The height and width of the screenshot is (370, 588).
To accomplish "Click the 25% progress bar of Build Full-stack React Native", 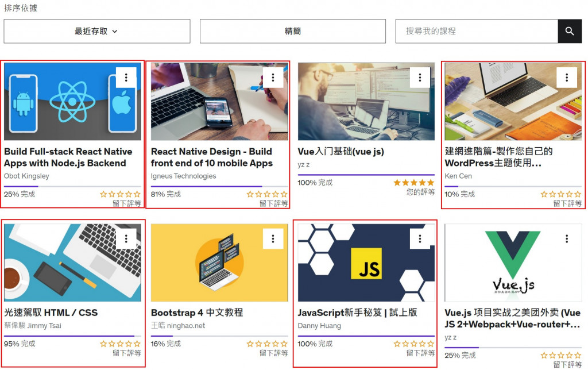I will point(72,186).
